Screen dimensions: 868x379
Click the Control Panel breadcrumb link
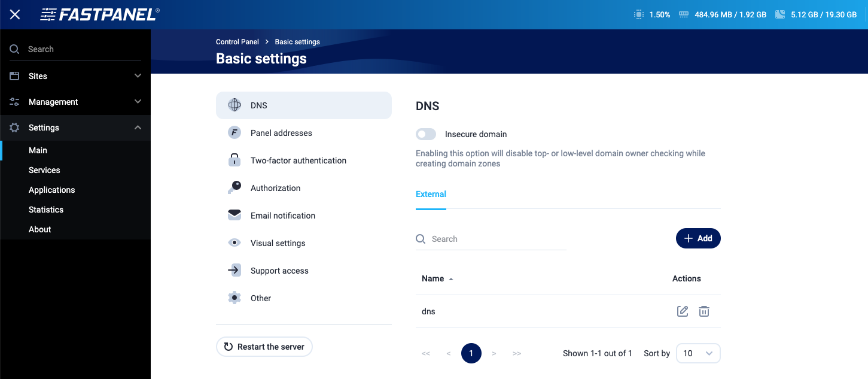(x=237, y=42)
